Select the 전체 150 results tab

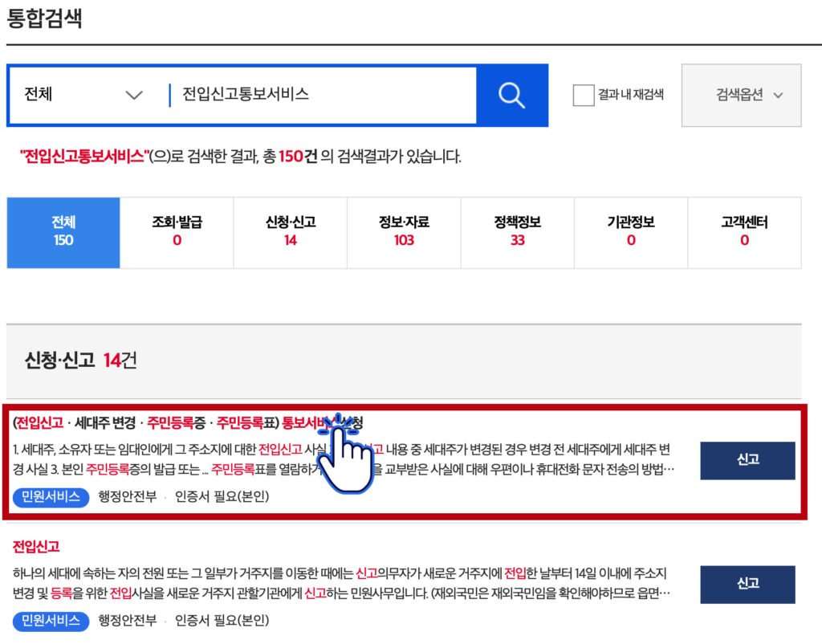(x=63, y=232)
